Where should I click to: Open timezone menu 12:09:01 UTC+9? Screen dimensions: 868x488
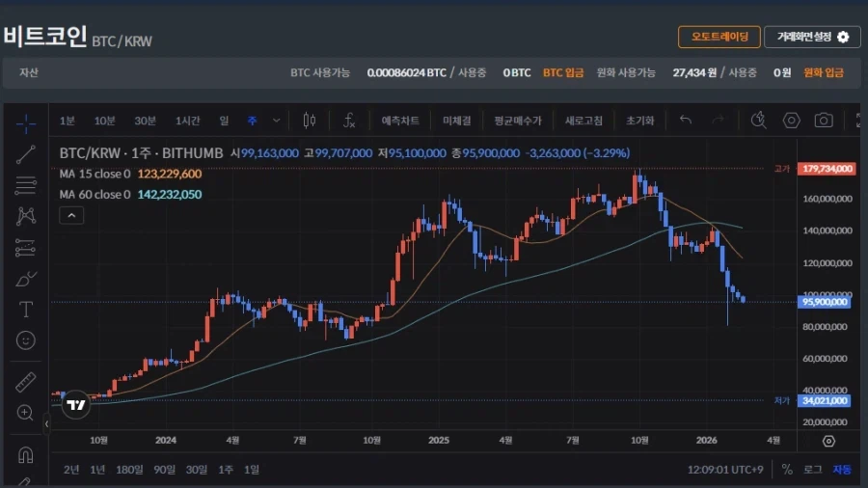pos(725,469)
